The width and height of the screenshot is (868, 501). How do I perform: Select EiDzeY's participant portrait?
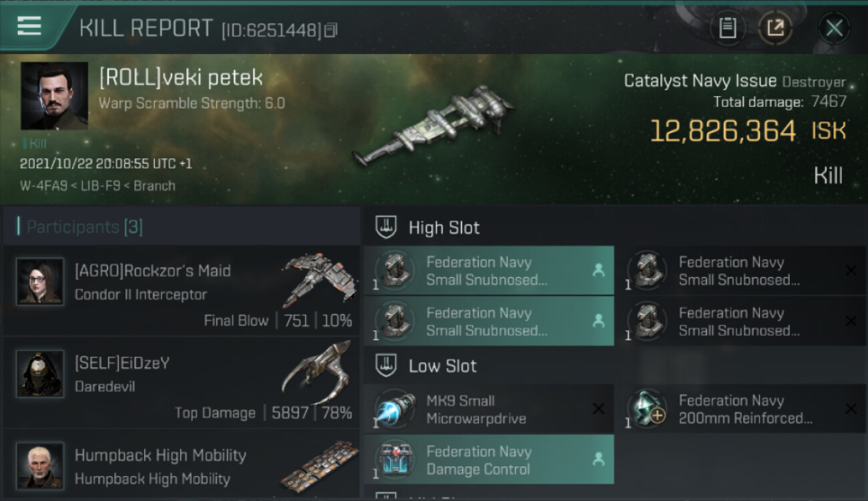[x=40, y=374]
